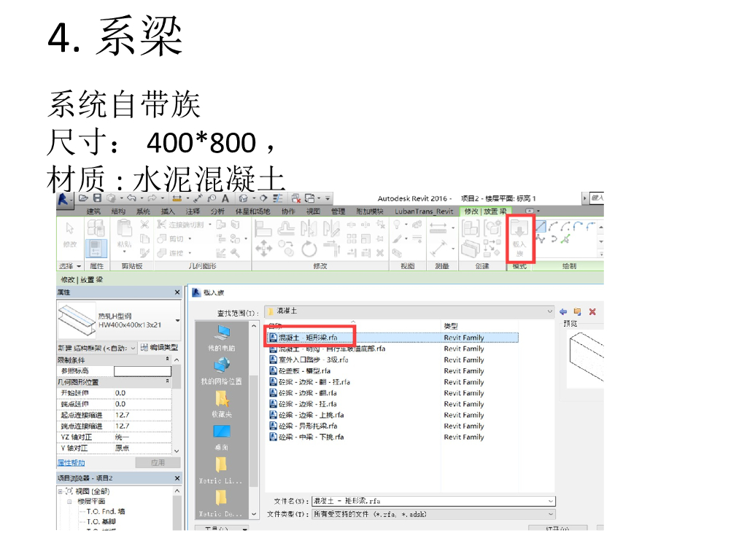Open the 建筑 ribbon tab
This screenshot has height=560, width=747.
click(93, 211)
